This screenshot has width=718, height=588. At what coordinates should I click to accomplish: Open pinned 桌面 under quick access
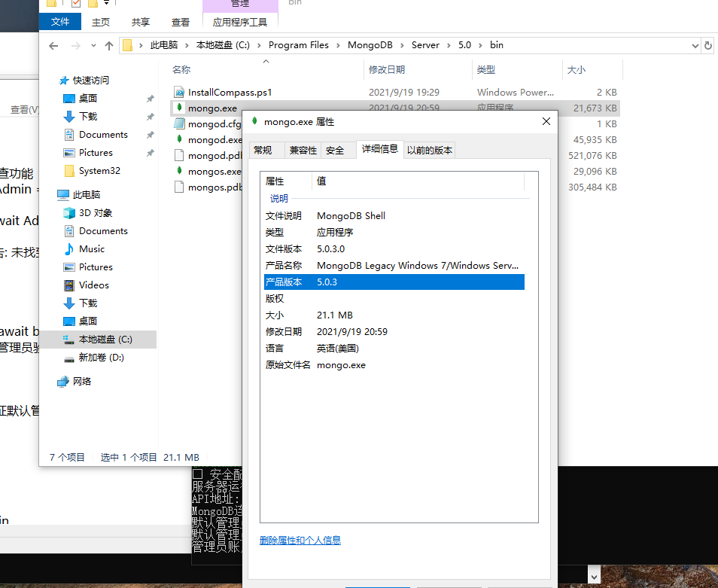88,98
